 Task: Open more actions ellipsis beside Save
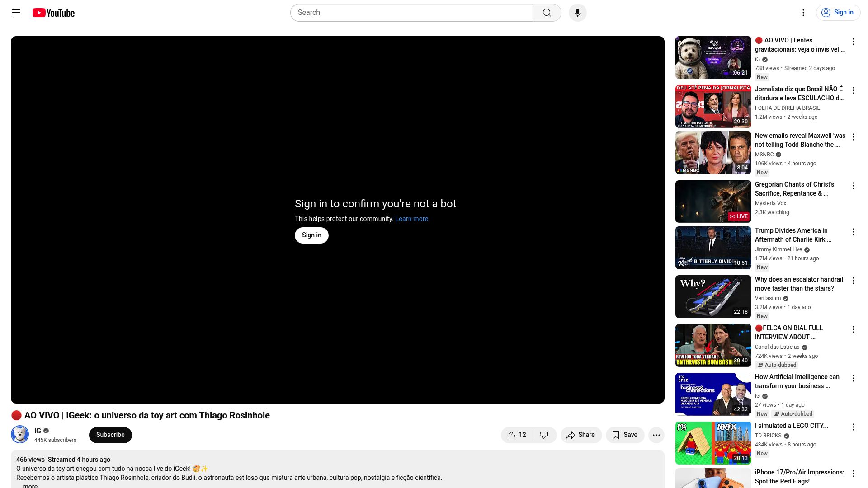(656, 435)
